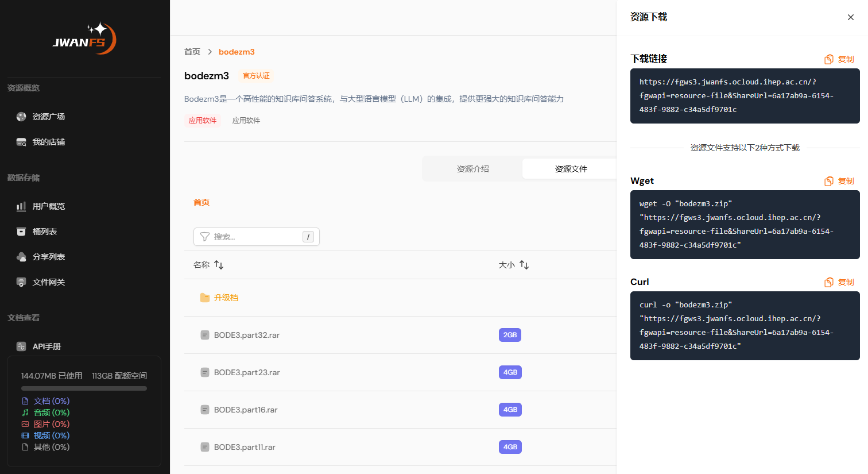Select the BODE3.part16.rar file name
The width and height of the screenshot is (868, 474).
246,410
